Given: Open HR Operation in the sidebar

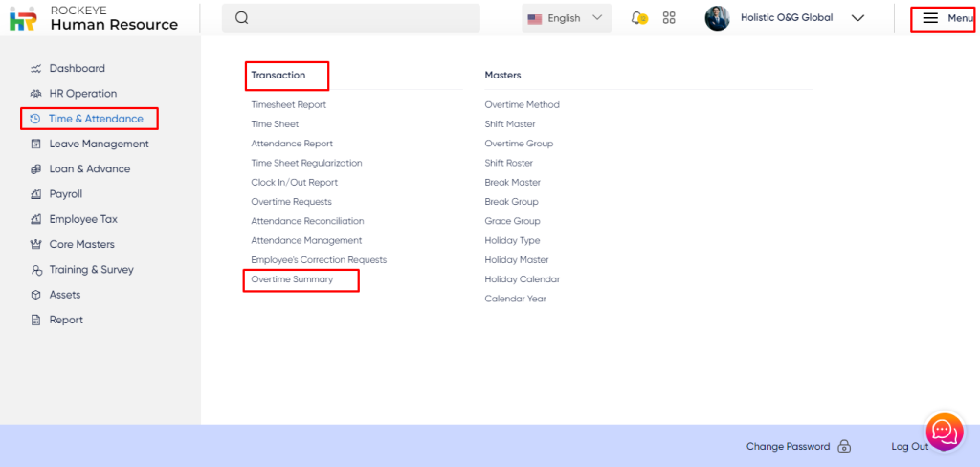Looking at the screenshot, I should click(82, 94).
